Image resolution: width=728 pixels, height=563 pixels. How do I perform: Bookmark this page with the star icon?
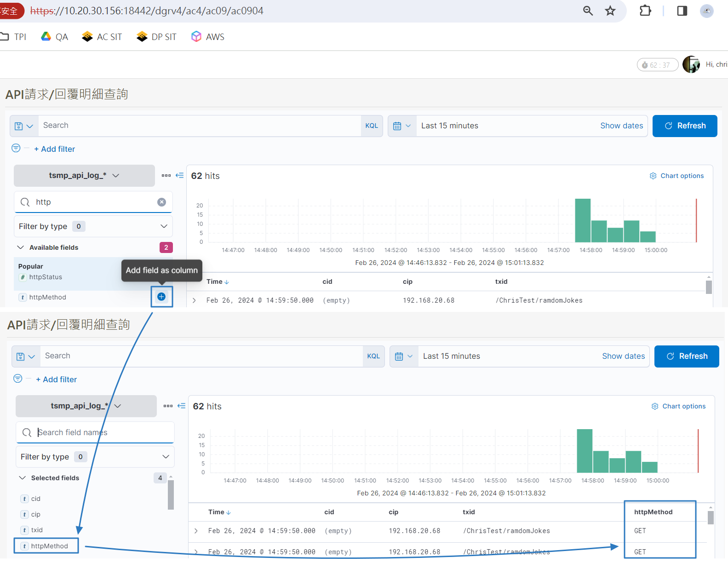tap(610, 11)
